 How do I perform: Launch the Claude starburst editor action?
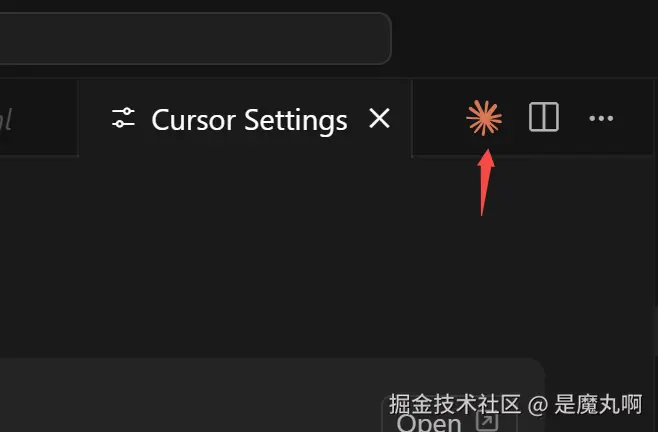pyautogui.click(x=484, y=118)
